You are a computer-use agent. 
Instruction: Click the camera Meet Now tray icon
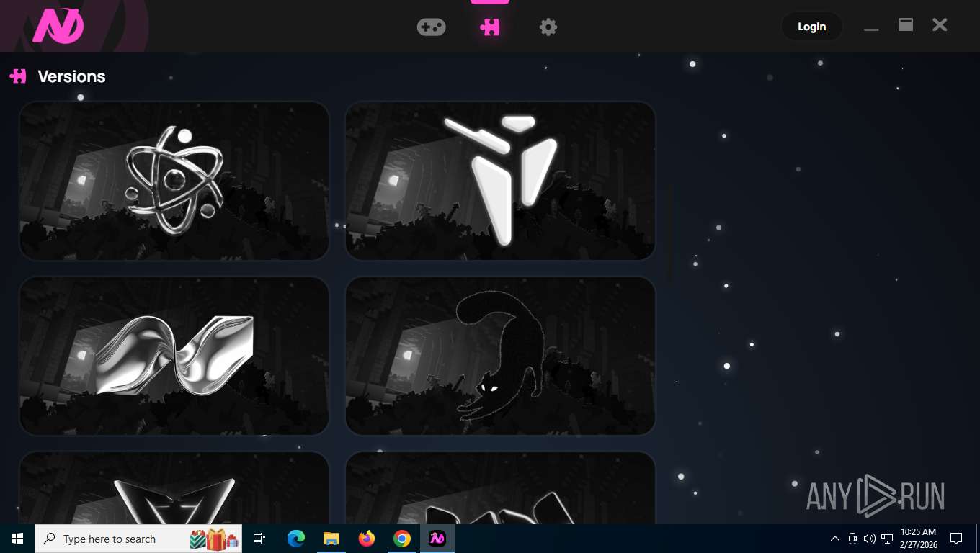(852, 539)
